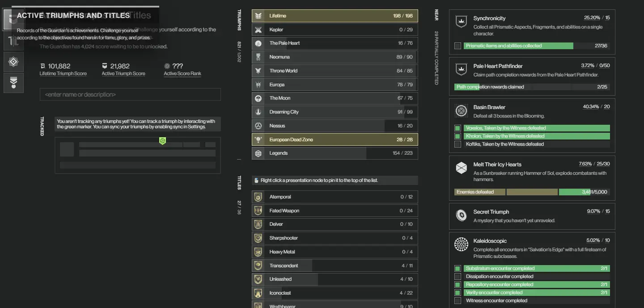Toggle Dissipation encounter completed checkbox
Viewport: 644px width, 308px height.
(x=458, y=277)
